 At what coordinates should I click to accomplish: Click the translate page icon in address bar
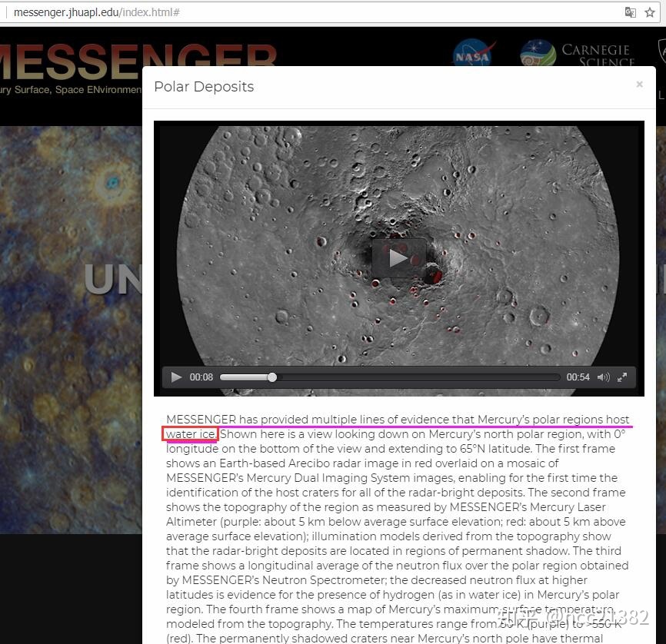[x=631, y=12]
